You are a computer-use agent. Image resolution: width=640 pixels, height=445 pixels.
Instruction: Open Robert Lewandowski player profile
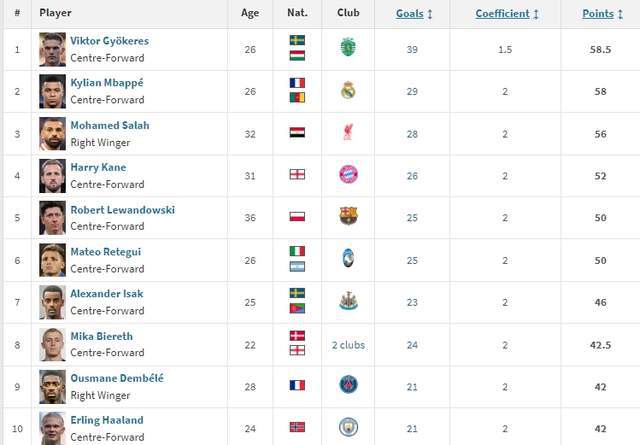point(122,210)
